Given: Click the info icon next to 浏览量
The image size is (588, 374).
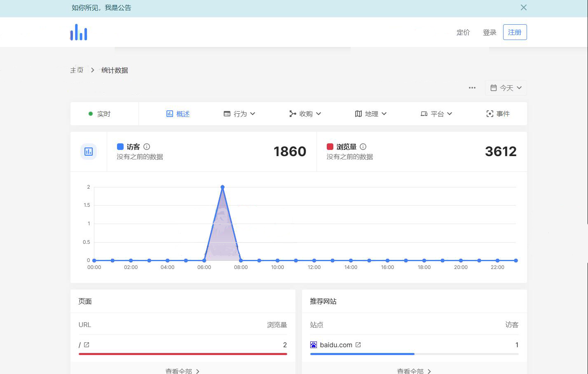Looking at the screenshot, I should (x=363, y=147).
